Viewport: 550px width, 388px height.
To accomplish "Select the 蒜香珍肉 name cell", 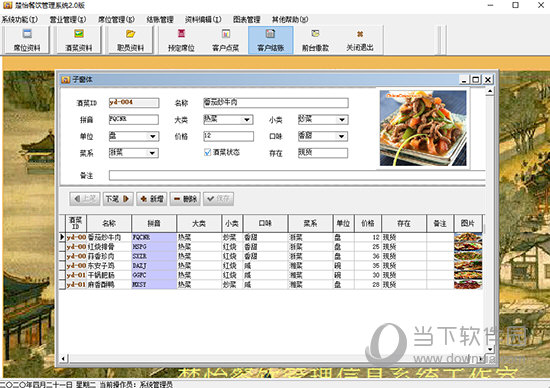I will coord(109,256).
